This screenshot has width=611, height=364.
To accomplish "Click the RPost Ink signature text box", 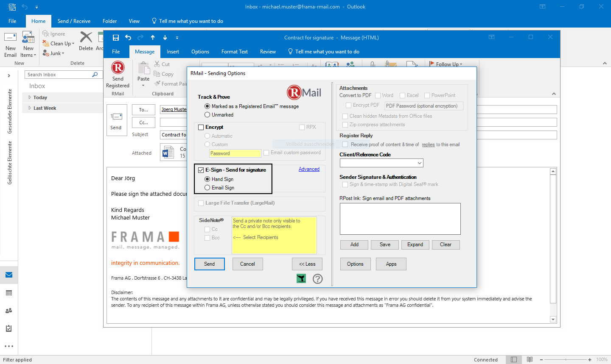I will pyautogui.click(x=400, y=219).
